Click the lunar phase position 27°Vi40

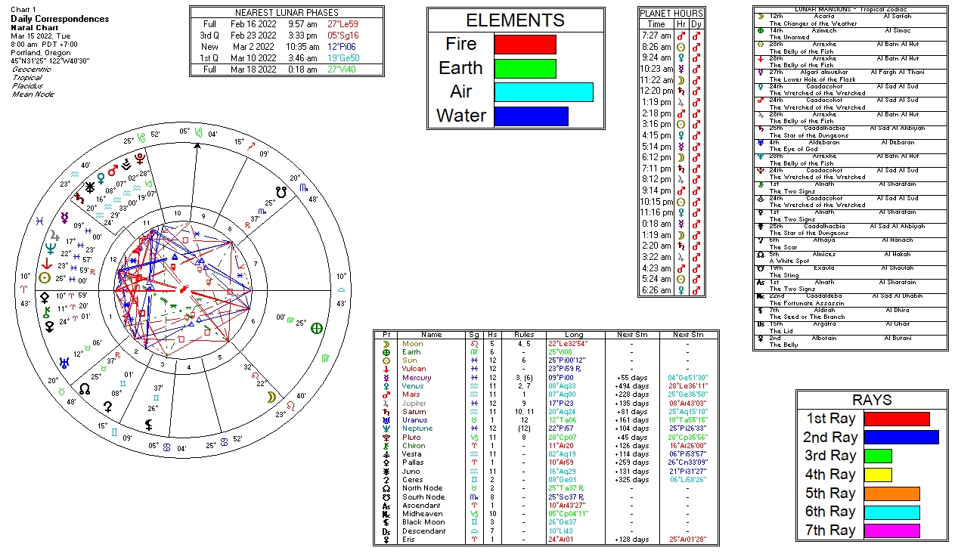tap(343, 69)
